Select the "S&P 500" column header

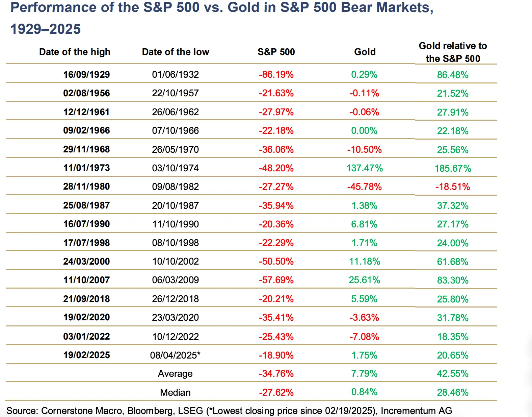coord(276,52)
